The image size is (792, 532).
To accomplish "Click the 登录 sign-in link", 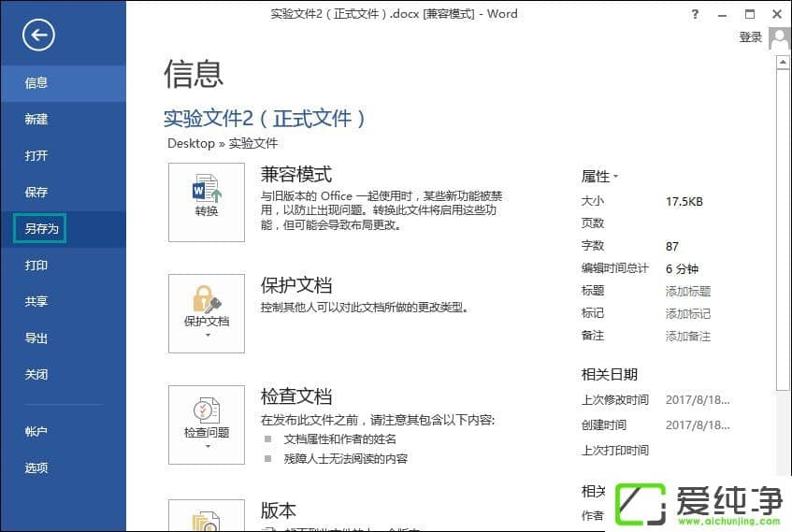I will (x=750, y=37).
